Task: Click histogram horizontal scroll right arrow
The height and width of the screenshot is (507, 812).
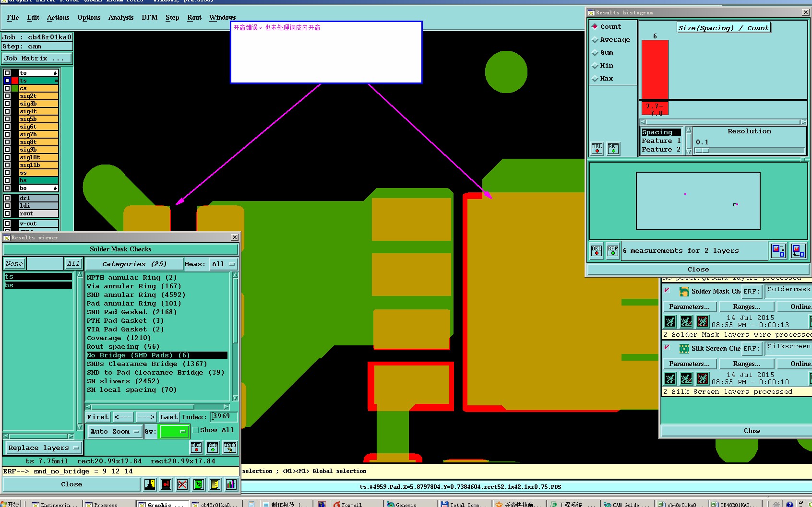Action: point(803,122)
